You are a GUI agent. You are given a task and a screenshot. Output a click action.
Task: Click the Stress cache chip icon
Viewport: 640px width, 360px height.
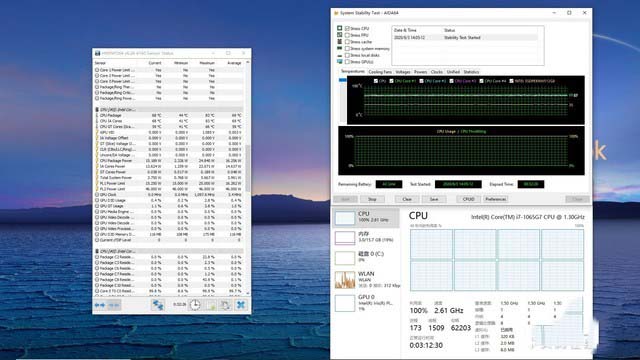(340, 42)
